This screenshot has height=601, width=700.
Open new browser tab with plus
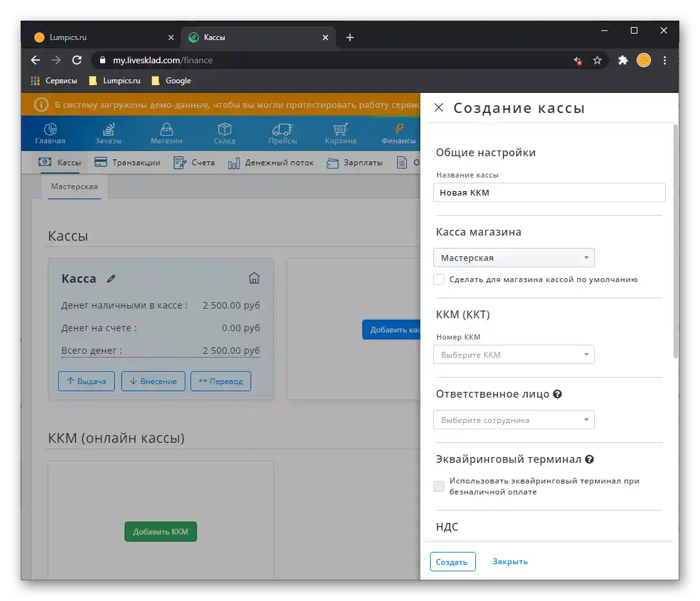350,37
